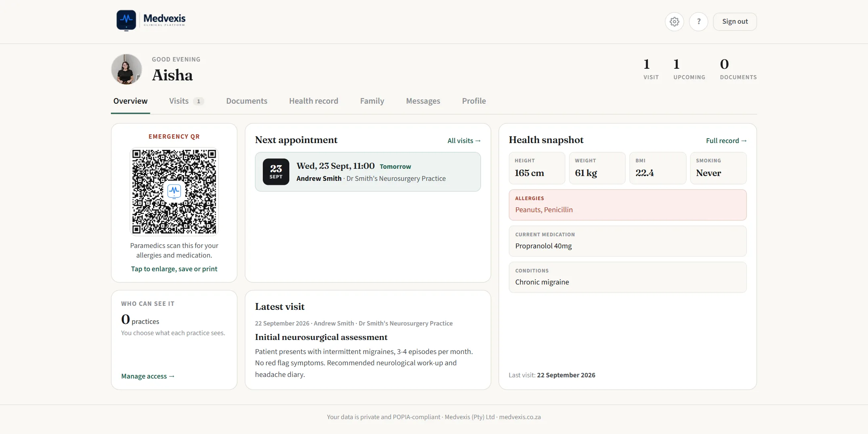The height and width of the screenshot is (434, 868).
Task: Open the Documents tab
Action: 247,101
